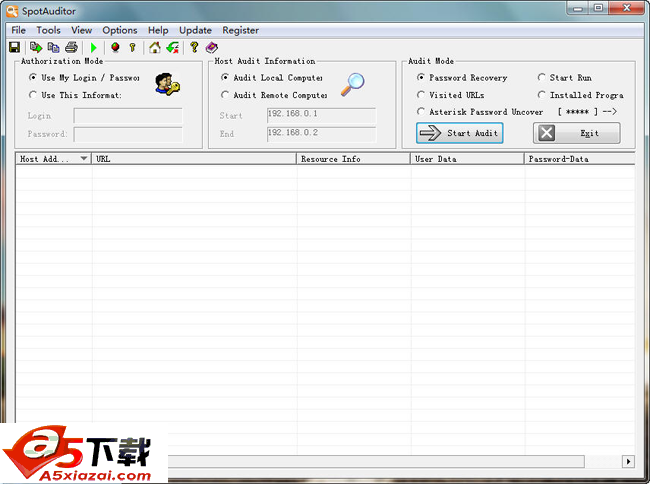
Task: Click the Print toolbar icon
Action: pyautogui.click(x=71, y=47)
